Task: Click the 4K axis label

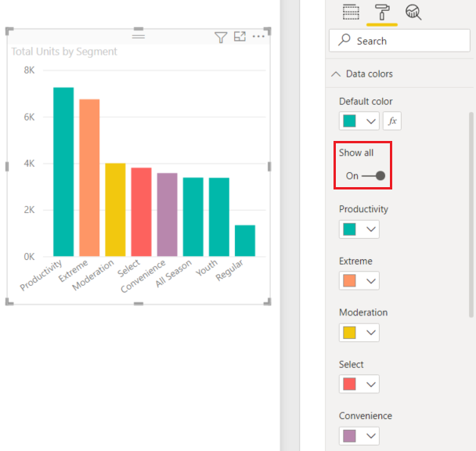Action: 29,164
